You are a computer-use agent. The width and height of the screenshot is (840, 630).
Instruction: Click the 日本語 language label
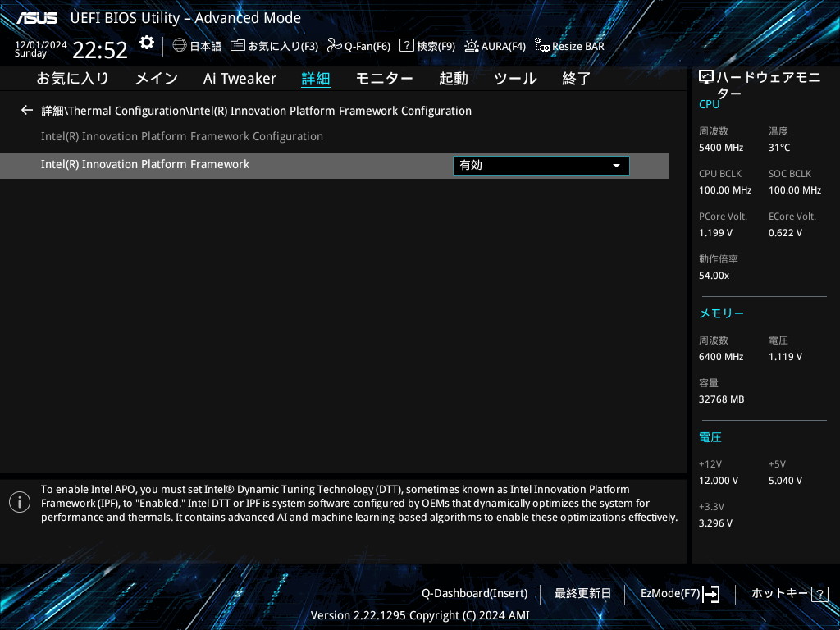click(205, 46)
